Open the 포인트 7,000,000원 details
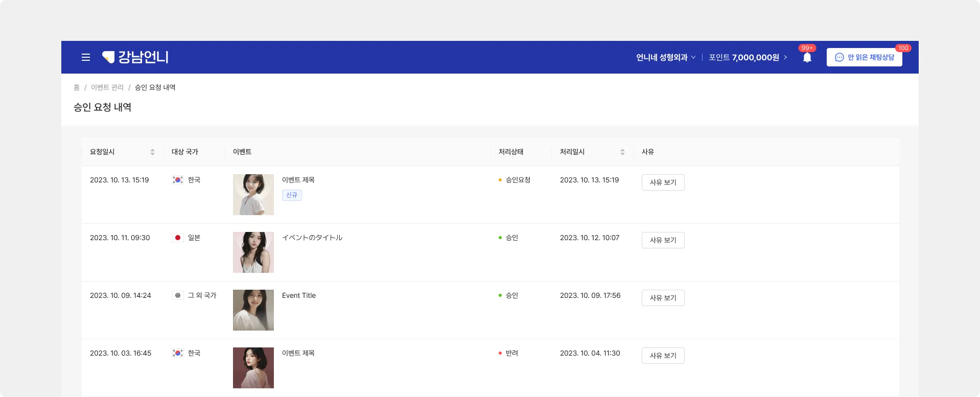 pos(748,57)
